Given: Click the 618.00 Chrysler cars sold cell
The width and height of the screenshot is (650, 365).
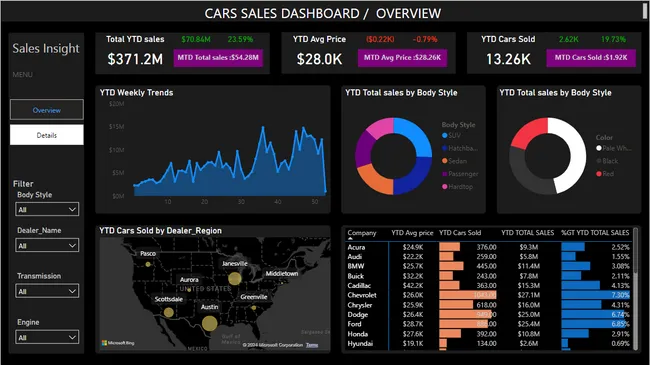Looking at the screenshot, I should (486, 305).
